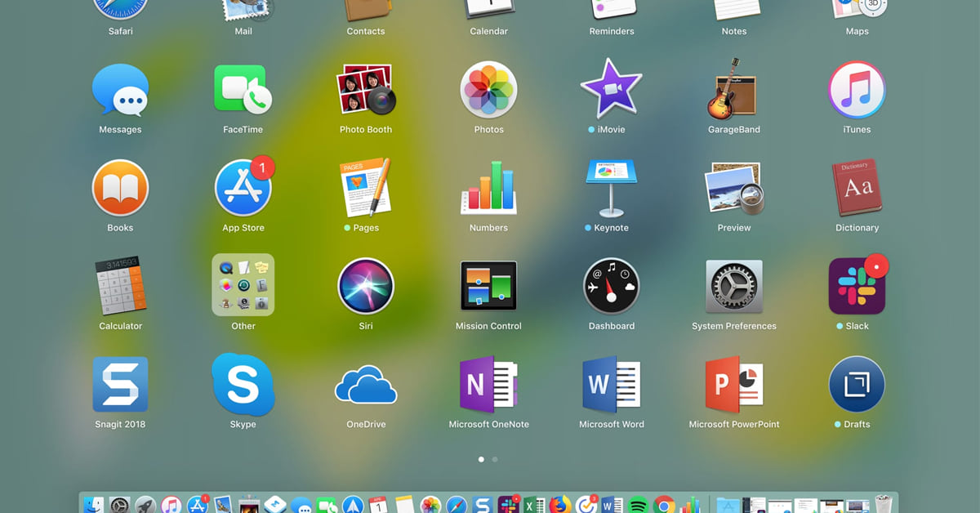The image size is (980, 513).
Task: Open Numbers from the Launchpad grid
Action: pyautogui.click(x=488, y=188)
